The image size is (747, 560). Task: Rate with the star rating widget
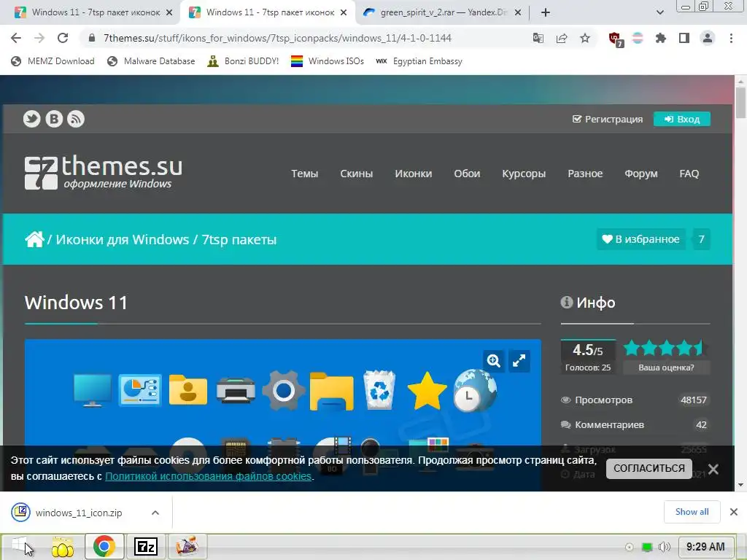click(665, 349)
